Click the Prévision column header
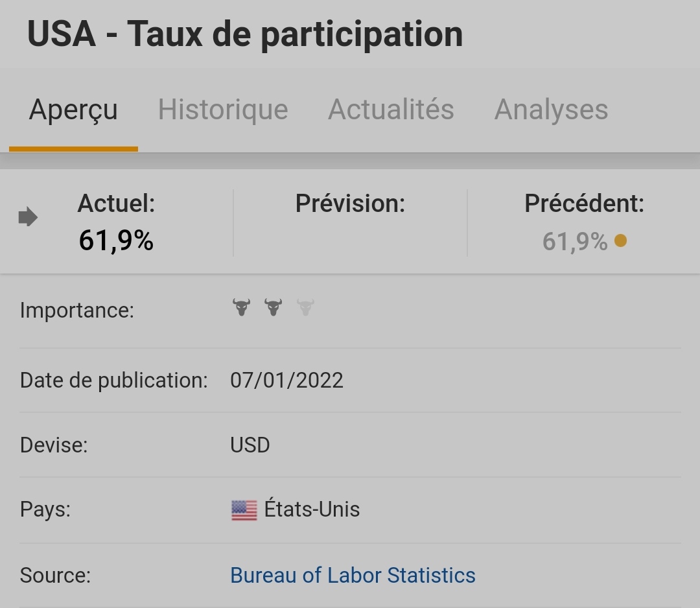700x608 pixels. (x=350, y=204)
